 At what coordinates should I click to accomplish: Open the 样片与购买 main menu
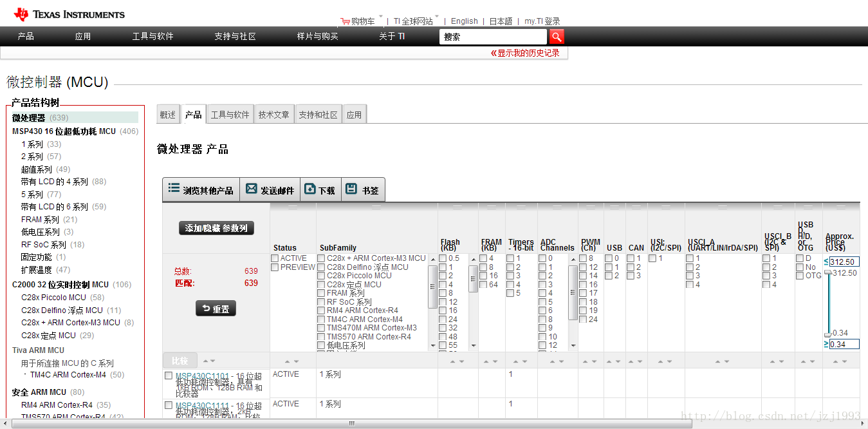[317, 36]
